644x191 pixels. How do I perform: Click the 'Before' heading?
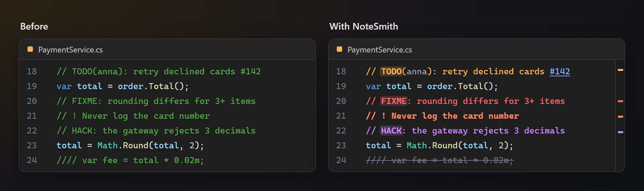pos(34,27)
